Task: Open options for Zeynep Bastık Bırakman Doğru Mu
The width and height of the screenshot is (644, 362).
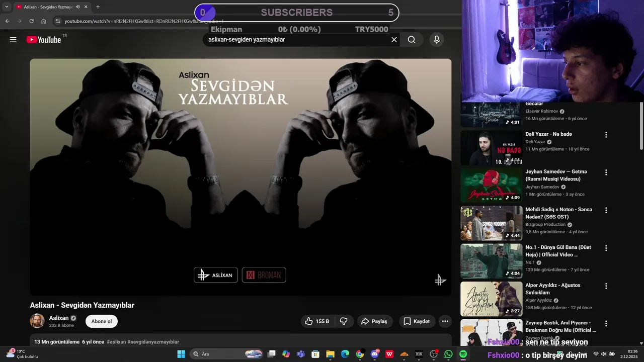Action: point(606,323)
